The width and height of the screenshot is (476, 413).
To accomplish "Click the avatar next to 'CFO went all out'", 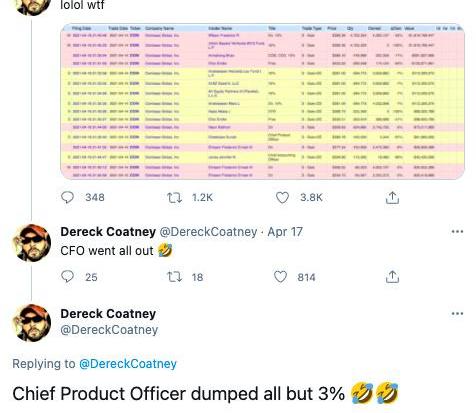I will coord(32,243).
